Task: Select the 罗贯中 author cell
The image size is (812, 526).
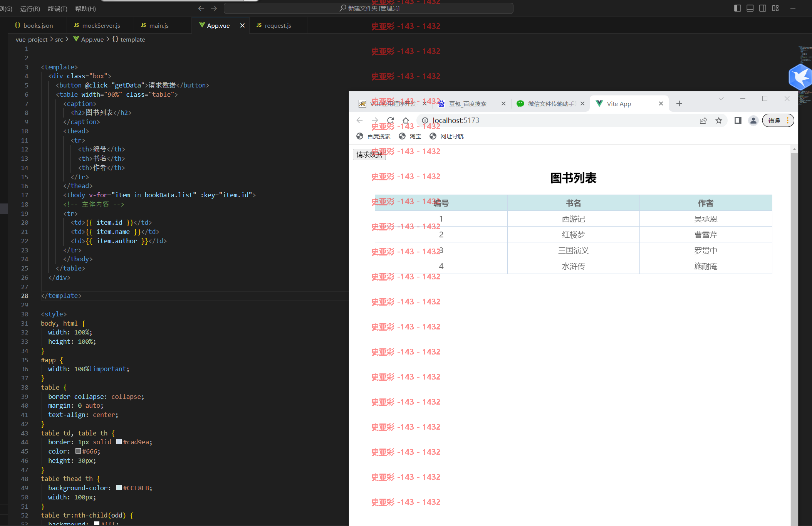Action: tap(706, 250)
